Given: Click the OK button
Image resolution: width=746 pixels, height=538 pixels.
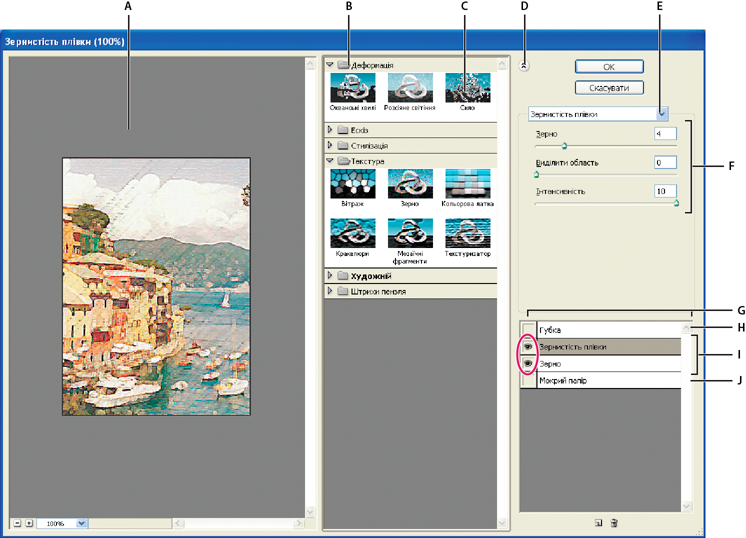Looking at the screenshot, I should pyautogui.click(x=609, y=67).
